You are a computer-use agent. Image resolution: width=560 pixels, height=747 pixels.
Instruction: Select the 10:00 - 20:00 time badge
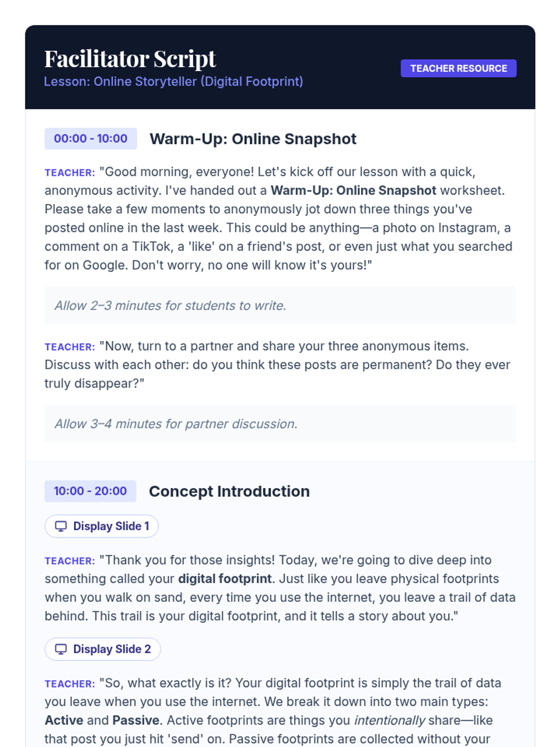[90, 491]
